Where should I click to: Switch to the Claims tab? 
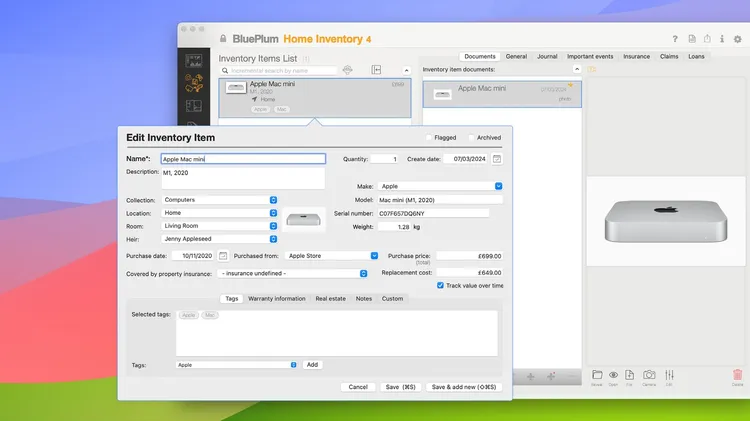click(x=669, y=56)
